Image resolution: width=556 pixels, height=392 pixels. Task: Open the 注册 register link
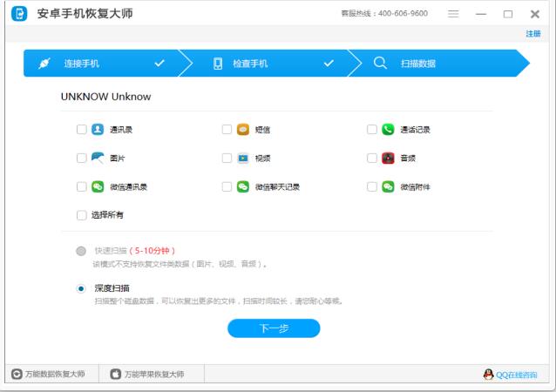[x=533, y=34]
